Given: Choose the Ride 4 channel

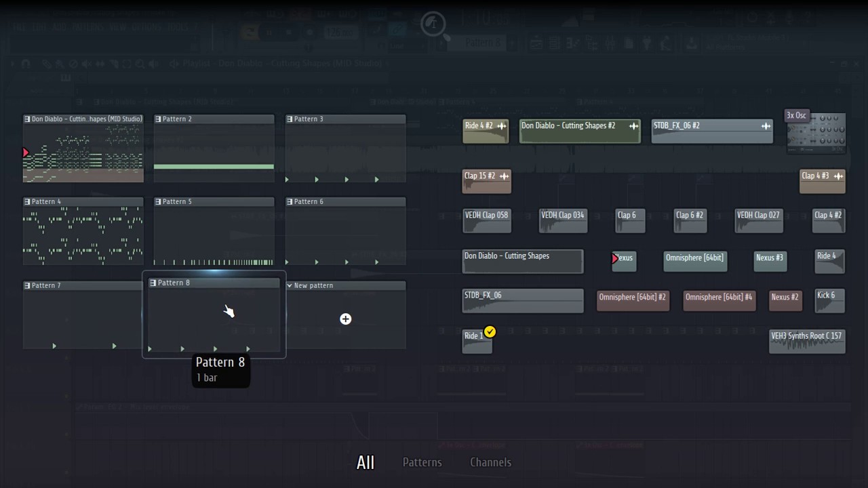Looking at the screenshot, I should coord(830,262).
